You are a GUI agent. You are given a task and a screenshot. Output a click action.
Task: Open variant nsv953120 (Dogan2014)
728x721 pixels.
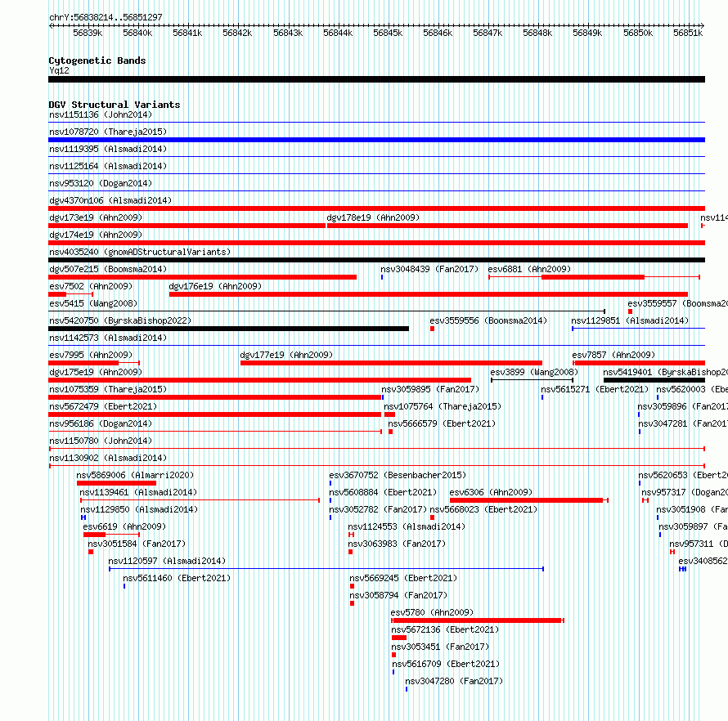(101, 183)
